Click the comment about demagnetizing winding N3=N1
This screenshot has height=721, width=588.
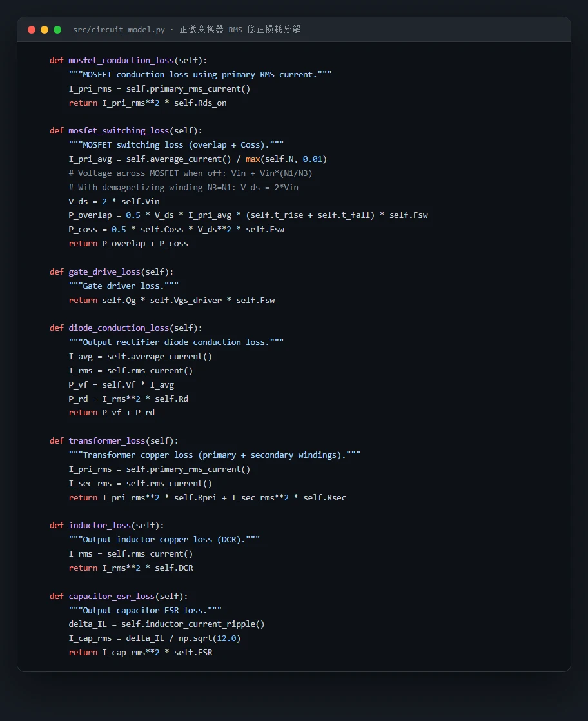pyautogui.click(x=184, y=187)
